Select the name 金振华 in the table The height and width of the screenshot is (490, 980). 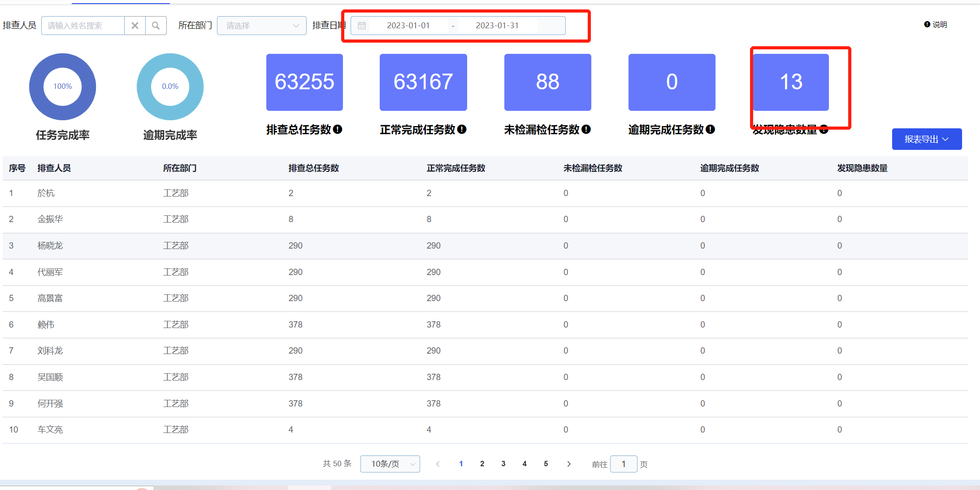(x=50, y=219)
